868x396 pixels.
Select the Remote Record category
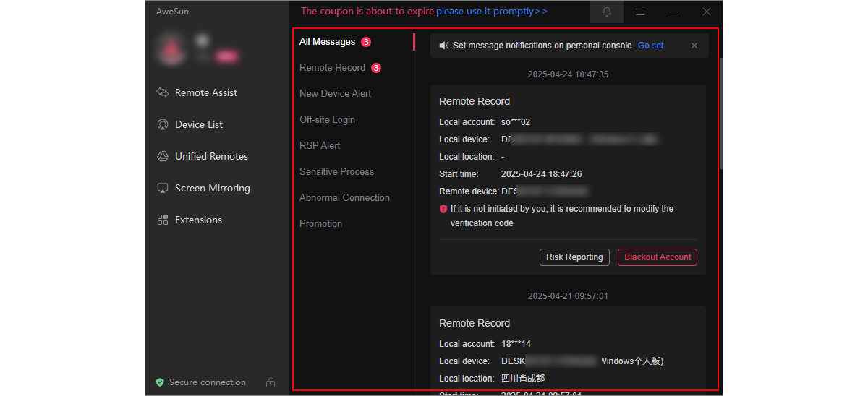tap(333, 68)
